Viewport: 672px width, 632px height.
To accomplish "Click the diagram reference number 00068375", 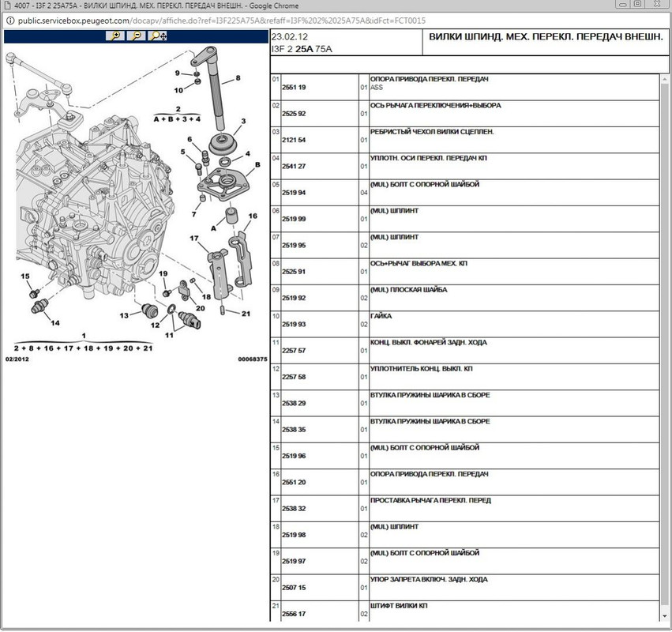I will point(253,359).
